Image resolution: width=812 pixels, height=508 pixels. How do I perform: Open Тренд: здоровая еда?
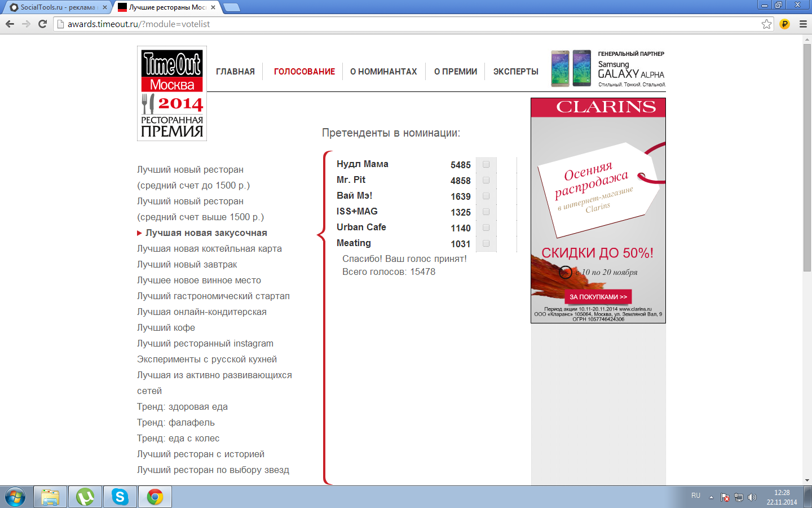182,406
